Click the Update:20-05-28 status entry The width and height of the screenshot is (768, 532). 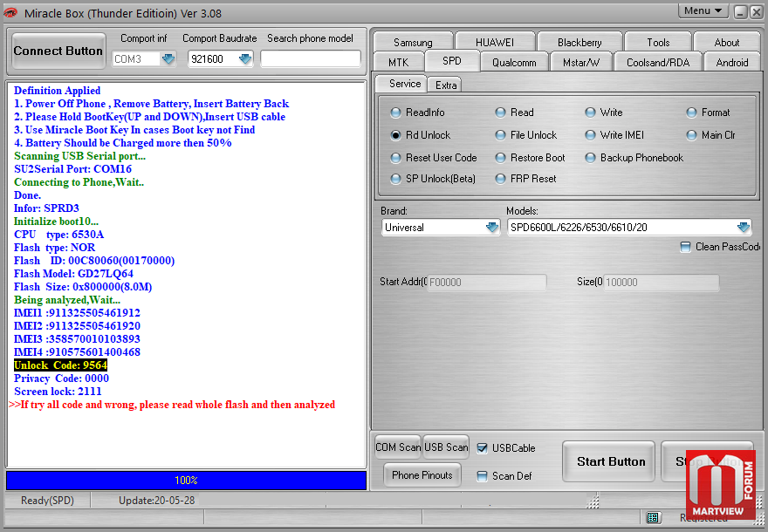click(157, 501)
